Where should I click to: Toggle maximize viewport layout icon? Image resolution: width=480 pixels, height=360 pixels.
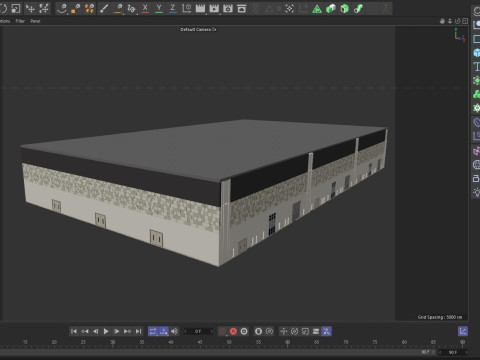[465, 21]
